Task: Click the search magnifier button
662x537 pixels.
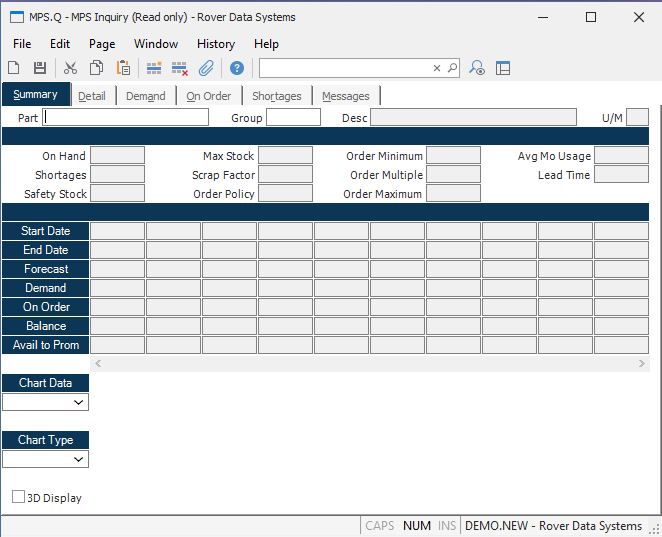Action: tap(452, 68)
